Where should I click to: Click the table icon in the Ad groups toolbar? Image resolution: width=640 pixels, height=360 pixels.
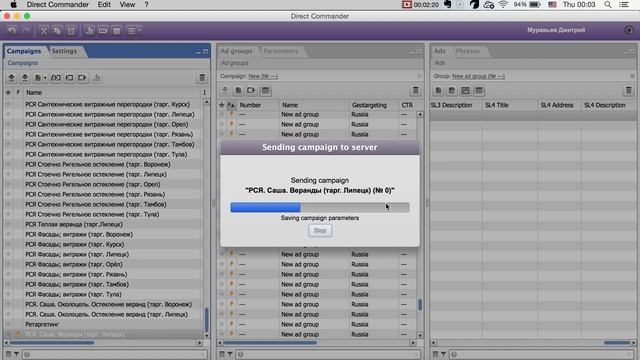265,91
